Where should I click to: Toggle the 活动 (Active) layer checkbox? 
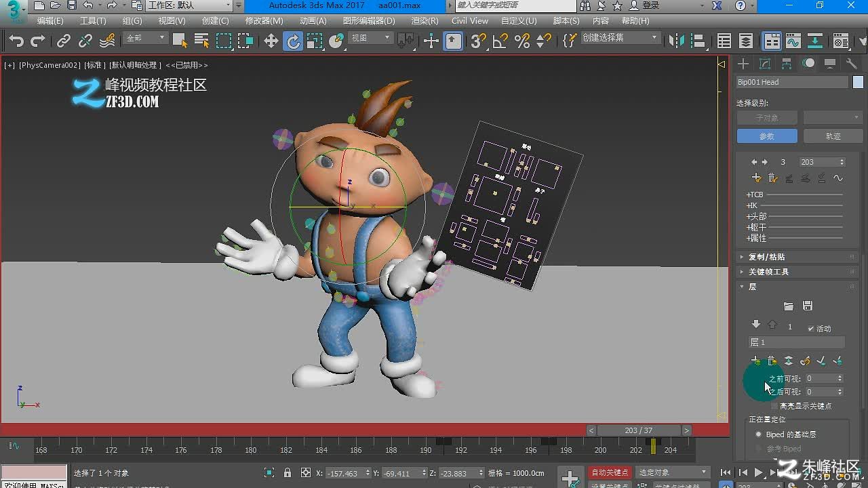811,328
